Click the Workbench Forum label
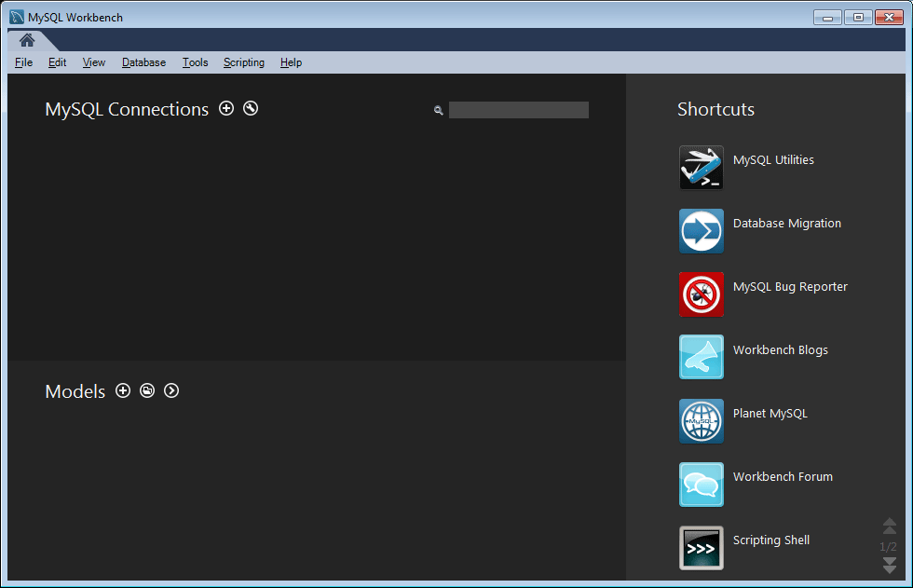Screen dimensions: 913x588 tap(783, 477)
